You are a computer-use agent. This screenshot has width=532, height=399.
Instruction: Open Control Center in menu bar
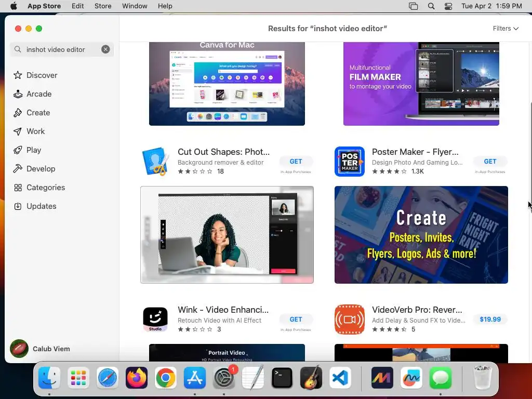point(448,6)
